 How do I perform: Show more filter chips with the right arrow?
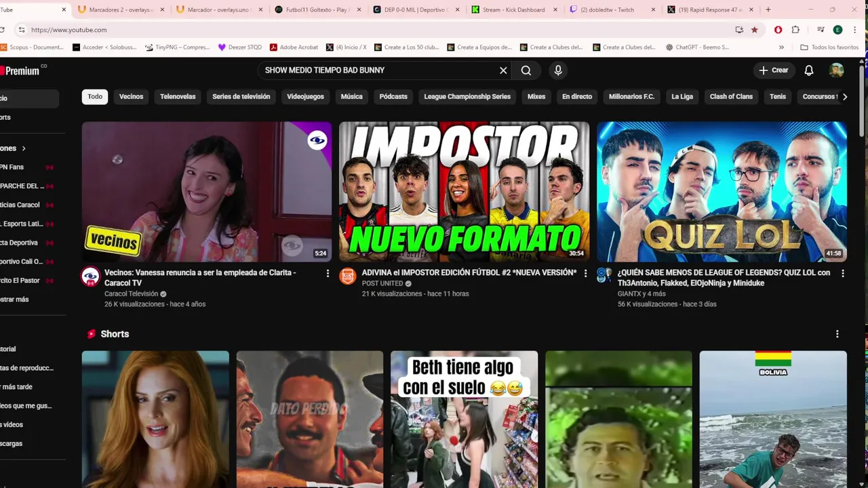[844, 97]
